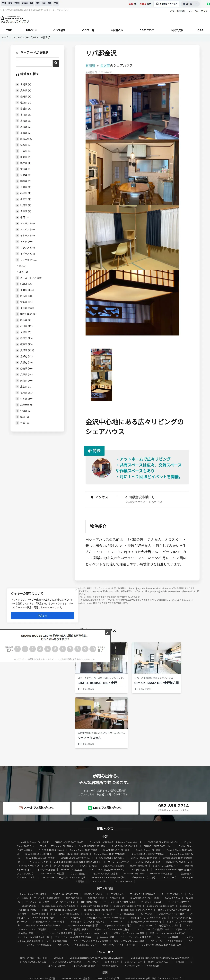Click the main リバ邸金沢 photo collage
The height and width of the screenshot is (980, 210).
coord(132,205)
